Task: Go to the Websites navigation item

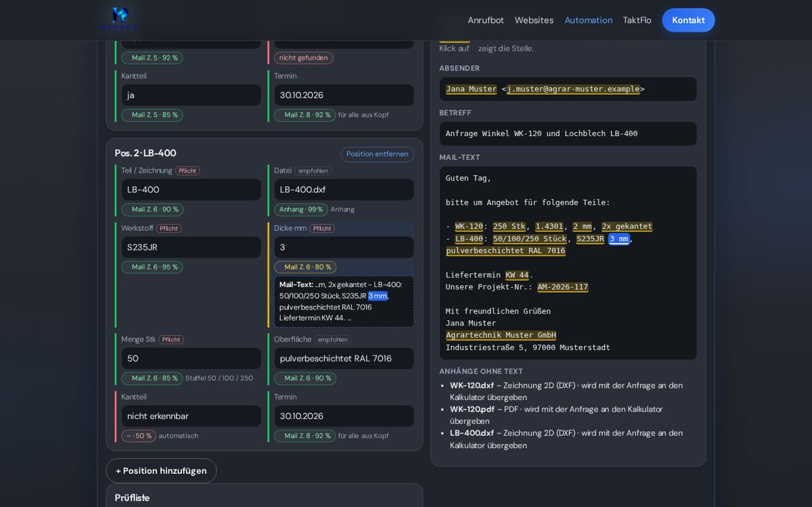Action: (534, 20)
